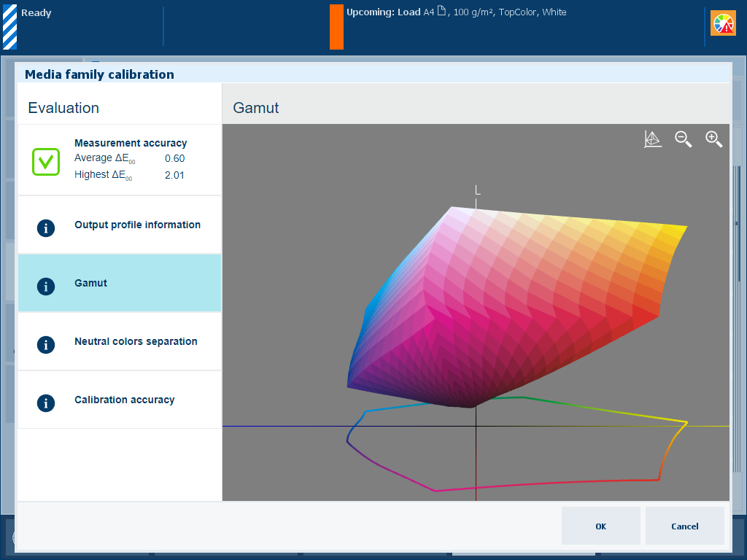Select the Gamut evaluation item
The height and width of the screenshot is (560, 747).
[x=120, y=283]
